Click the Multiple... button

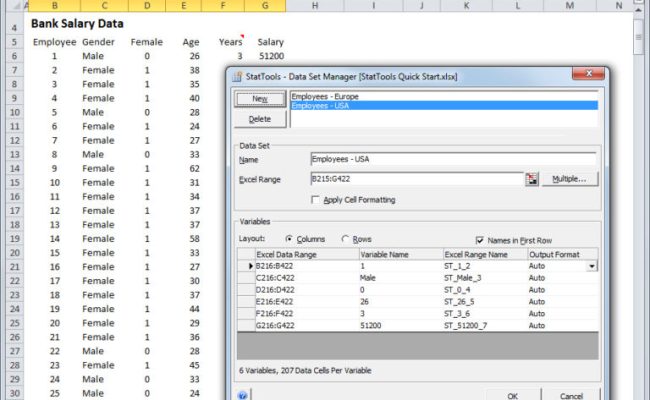click(x=570, y=179)
